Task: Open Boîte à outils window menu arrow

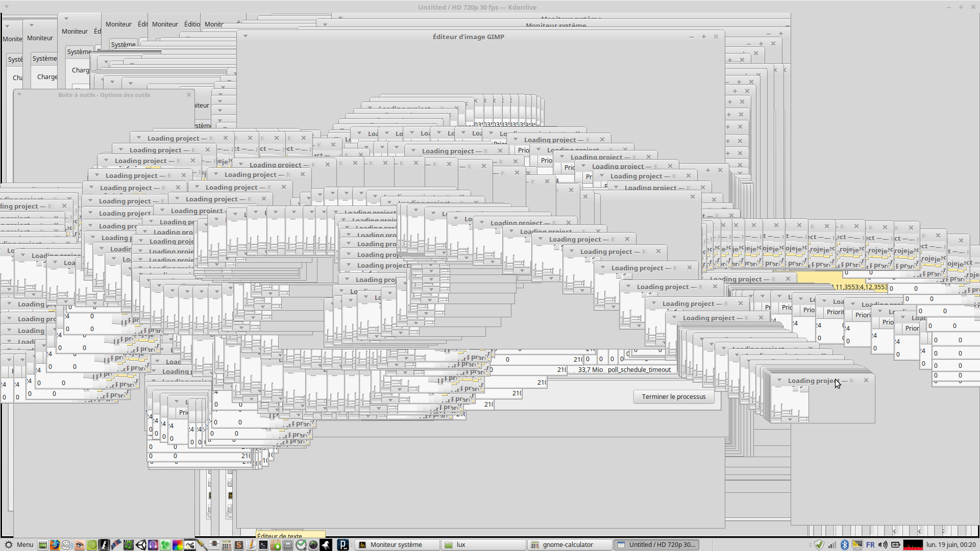Action: (x=19, y=94)
